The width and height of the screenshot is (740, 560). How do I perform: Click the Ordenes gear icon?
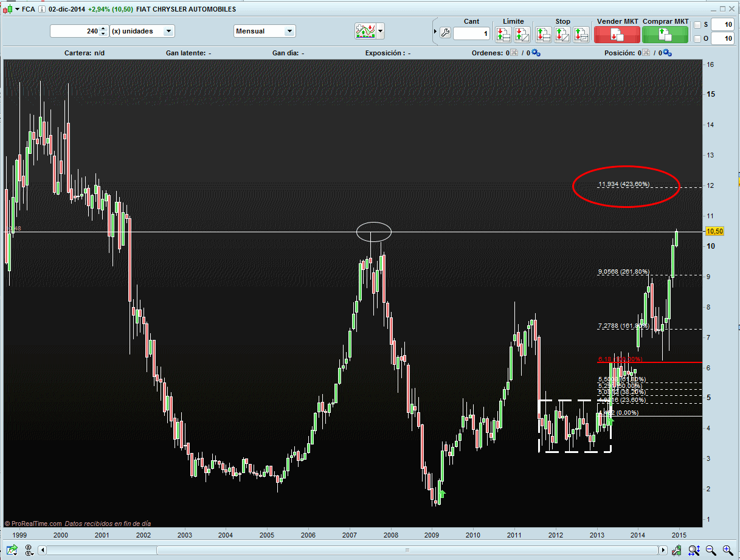click(536, 53)
